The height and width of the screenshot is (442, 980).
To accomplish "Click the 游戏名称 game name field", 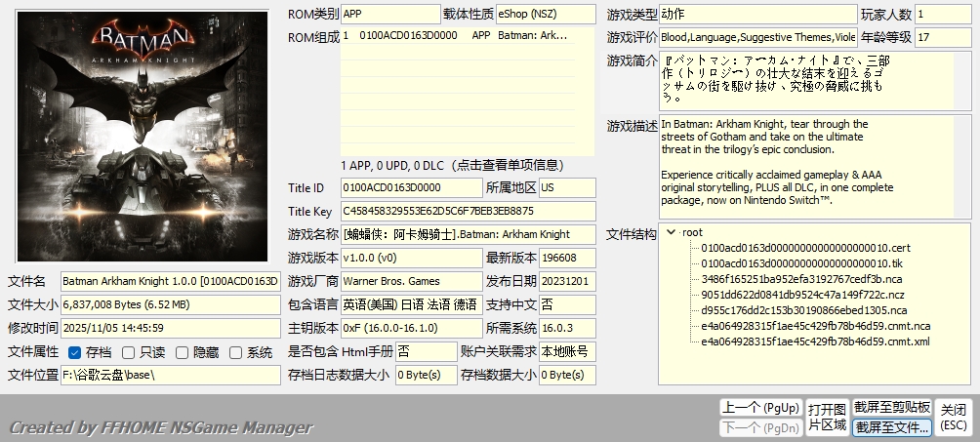I will click(469, 234).
